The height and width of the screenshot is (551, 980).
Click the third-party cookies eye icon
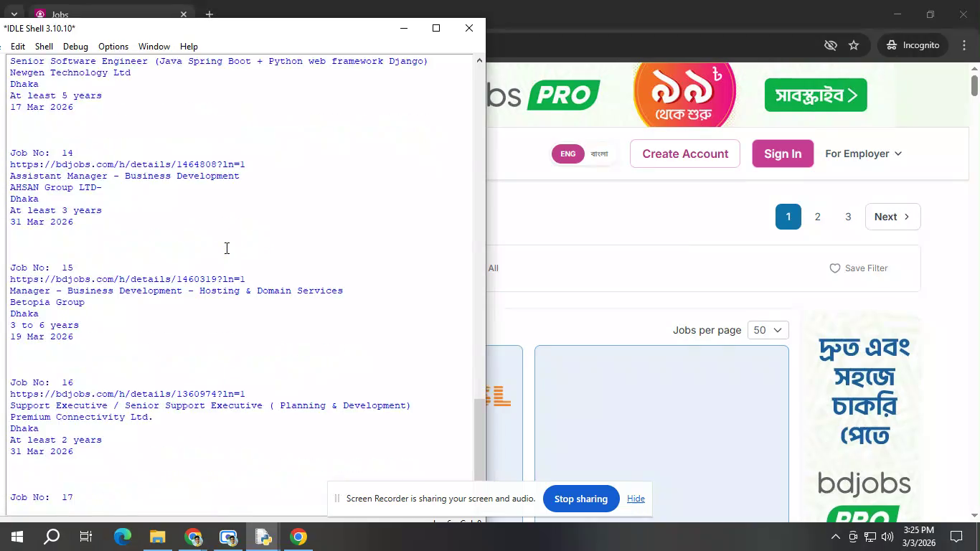pyautogui.click(x=830, y=45)
